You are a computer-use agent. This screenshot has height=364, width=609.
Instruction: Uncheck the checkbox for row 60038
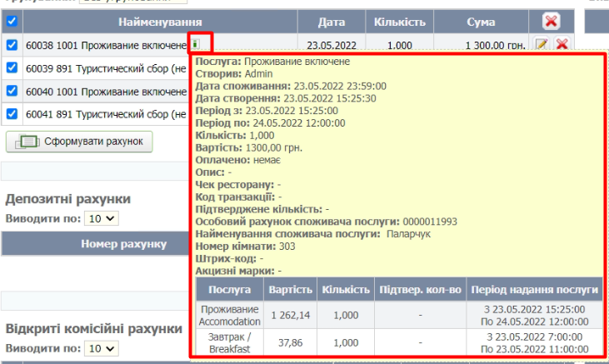click(12, 45)
